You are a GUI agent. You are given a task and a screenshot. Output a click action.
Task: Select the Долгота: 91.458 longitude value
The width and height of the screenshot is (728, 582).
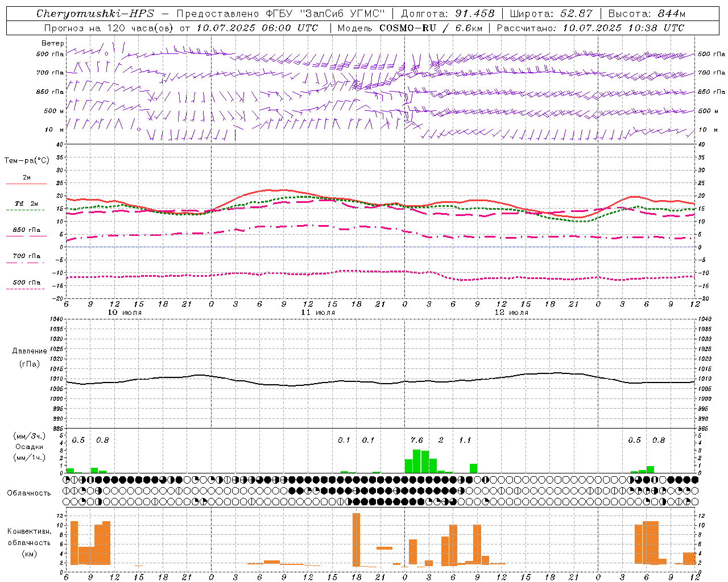click(448, 14)
